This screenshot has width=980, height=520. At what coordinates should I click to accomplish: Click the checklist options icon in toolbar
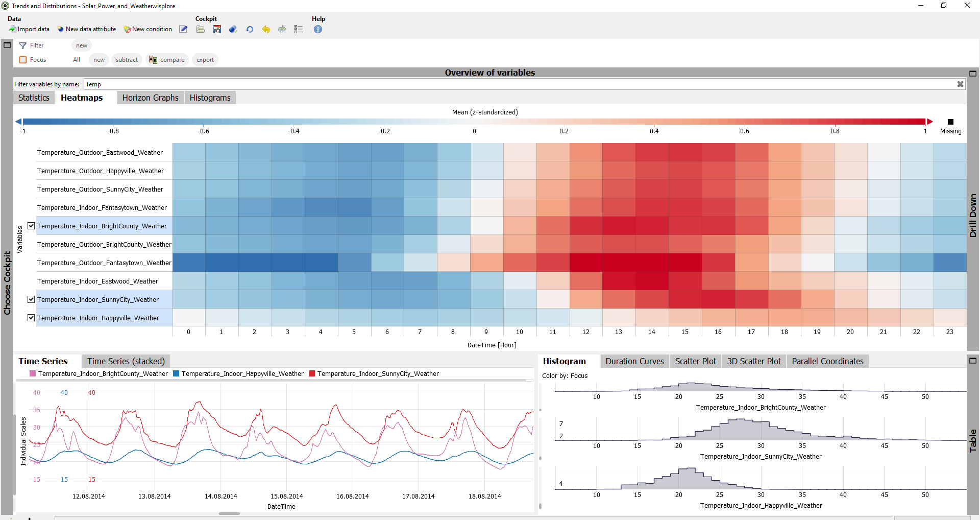click(x=299, y=30)
